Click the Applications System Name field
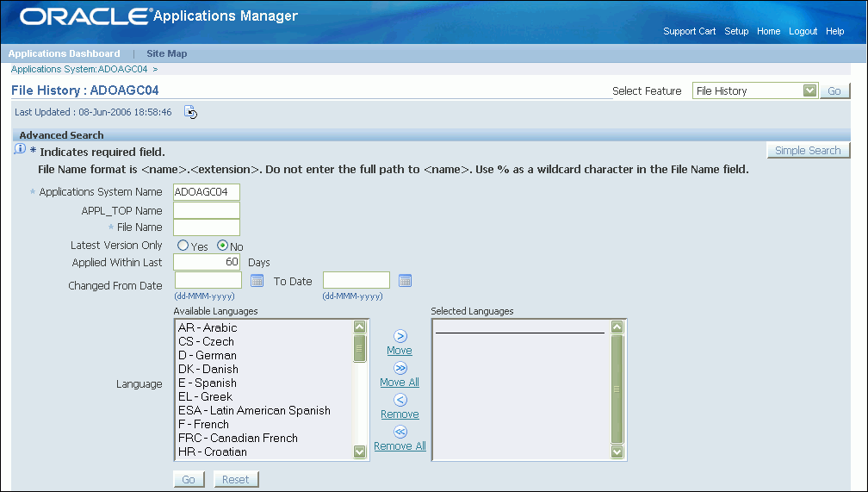The height and width of the screenshot is (492, 868). (x=207, y=191)
